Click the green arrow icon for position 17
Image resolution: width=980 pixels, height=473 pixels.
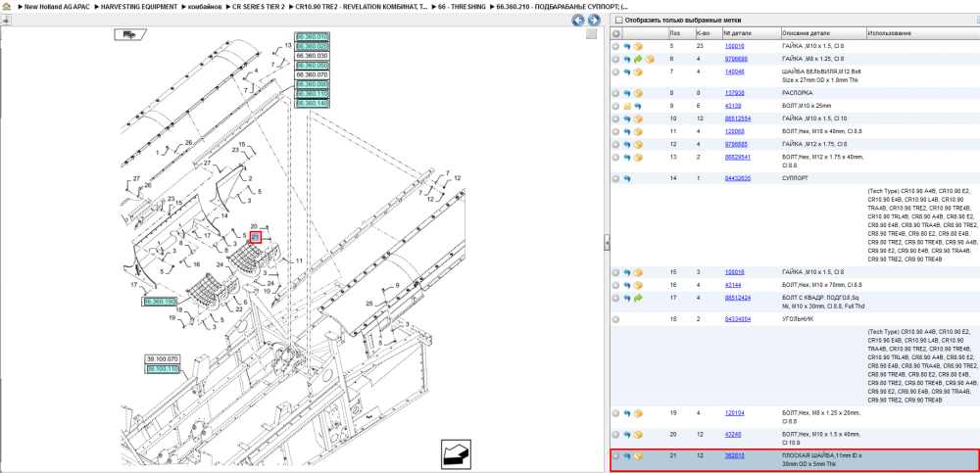[638, 298]
